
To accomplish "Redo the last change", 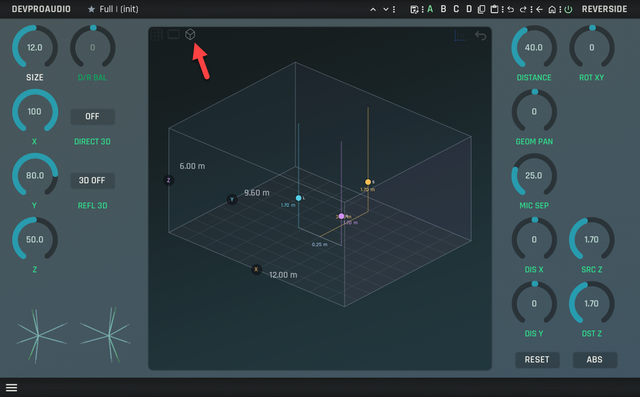I will (x=523, y=9).
